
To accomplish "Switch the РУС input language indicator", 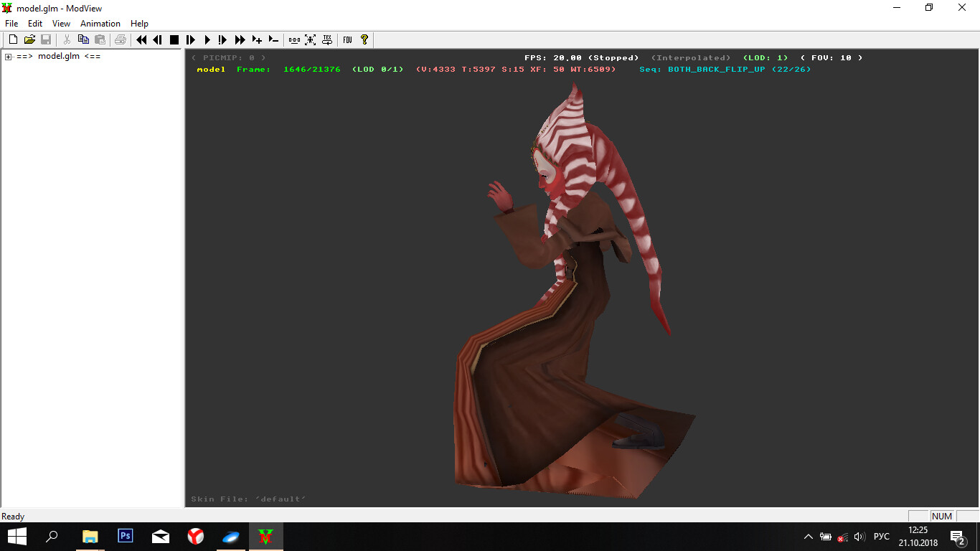I will coord(882,537).
